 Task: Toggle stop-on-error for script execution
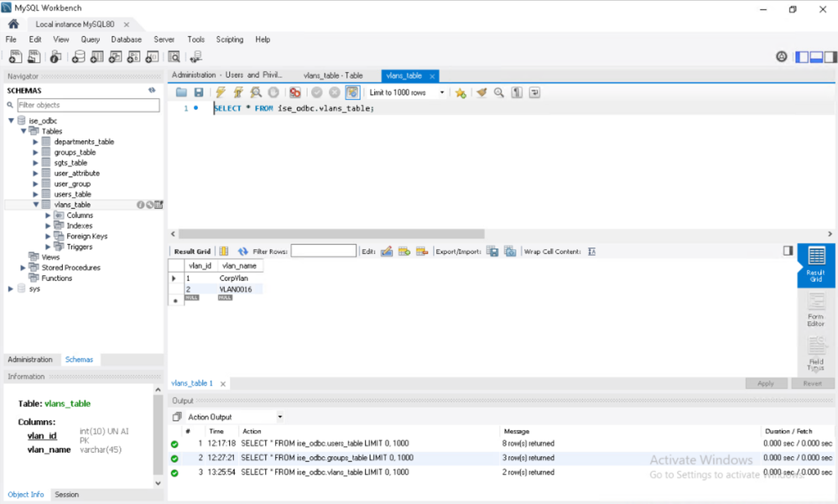(295, 92)
